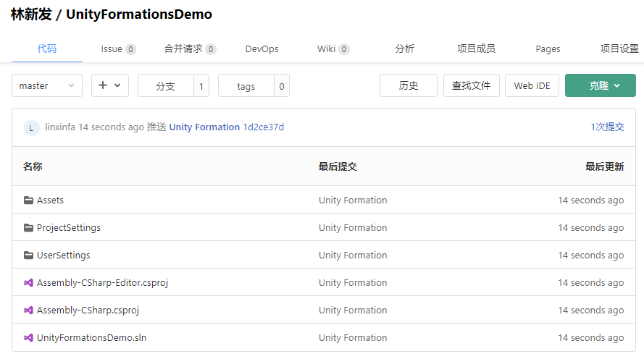Open UnityFormationsDemo.sln file
Viewport: 644px width, 359px height.
pos(91,338)
